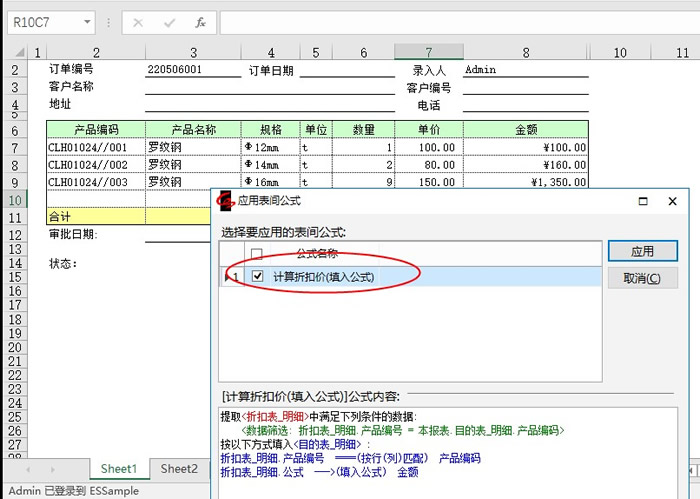The height and width of the screenshot is (499, 700).
Task: Click the dialog's red application logo icon
Action: [x=226, y=201]
